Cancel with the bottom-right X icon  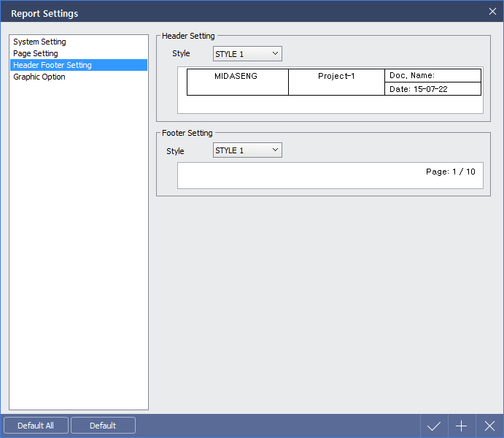pos(489,426)
